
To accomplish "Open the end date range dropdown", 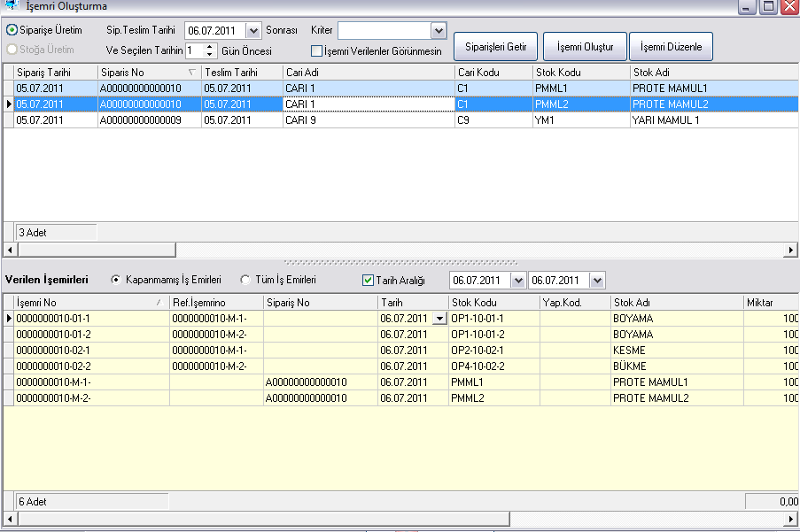I will coord(597,281).
